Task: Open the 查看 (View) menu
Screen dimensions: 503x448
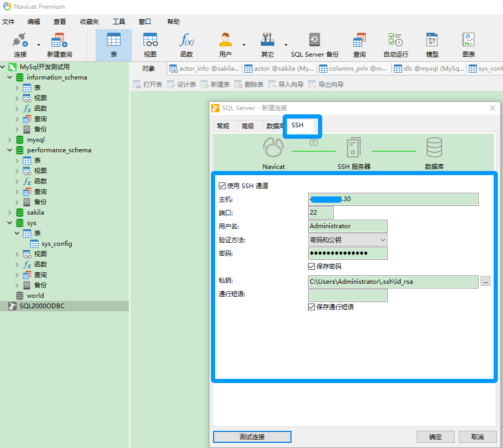Action: [x=60, y=21]
